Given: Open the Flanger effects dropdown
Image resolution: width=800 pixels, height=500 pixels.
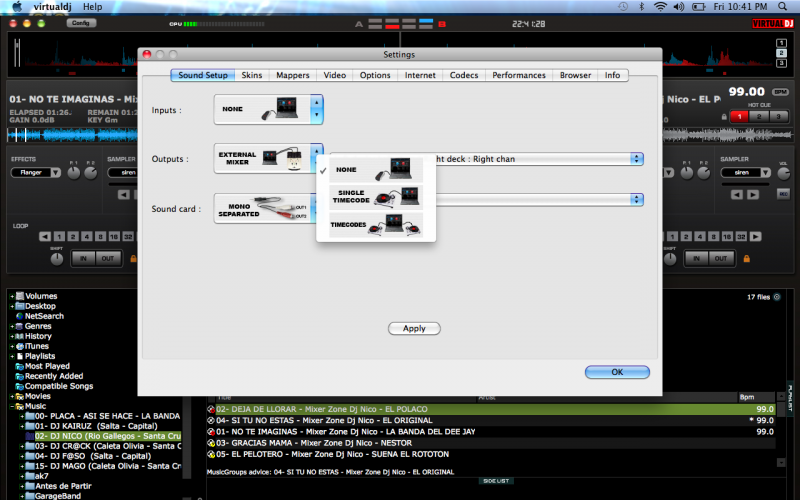Looking at the screenshot, I should coord(36,172).
